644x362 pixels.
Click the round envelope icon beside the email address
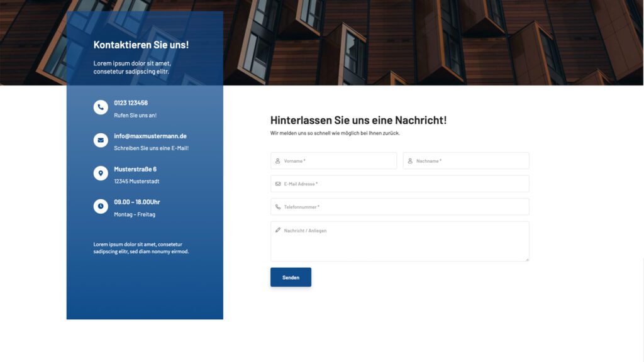101,140
